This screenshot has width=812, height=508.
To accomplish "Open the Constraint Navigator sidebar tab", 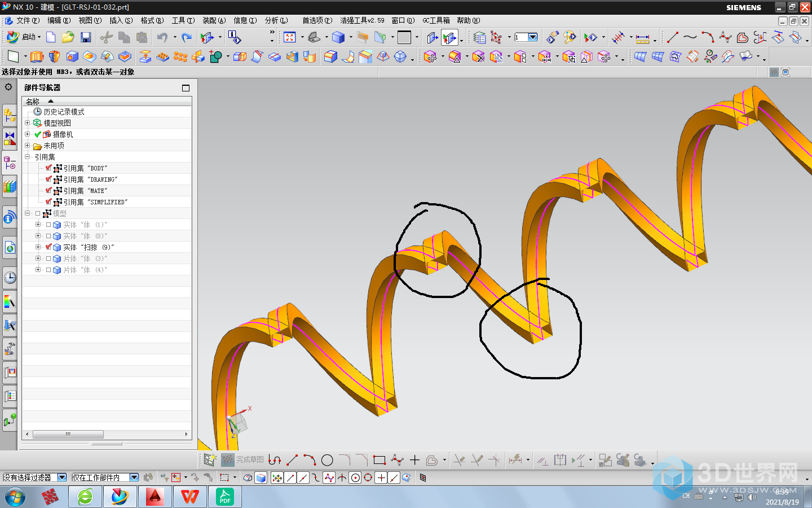I will pos(10,139).
